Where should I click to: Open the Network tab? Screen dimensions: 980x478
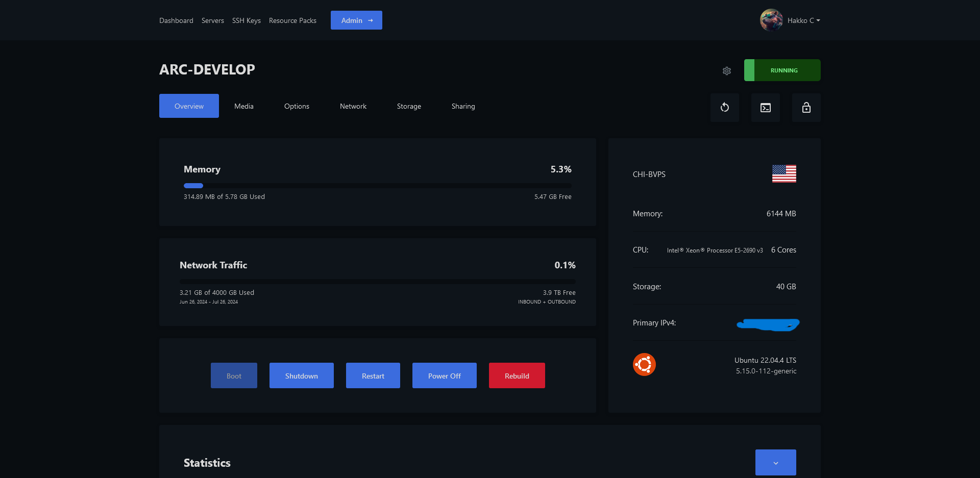(x=353, y=106)
